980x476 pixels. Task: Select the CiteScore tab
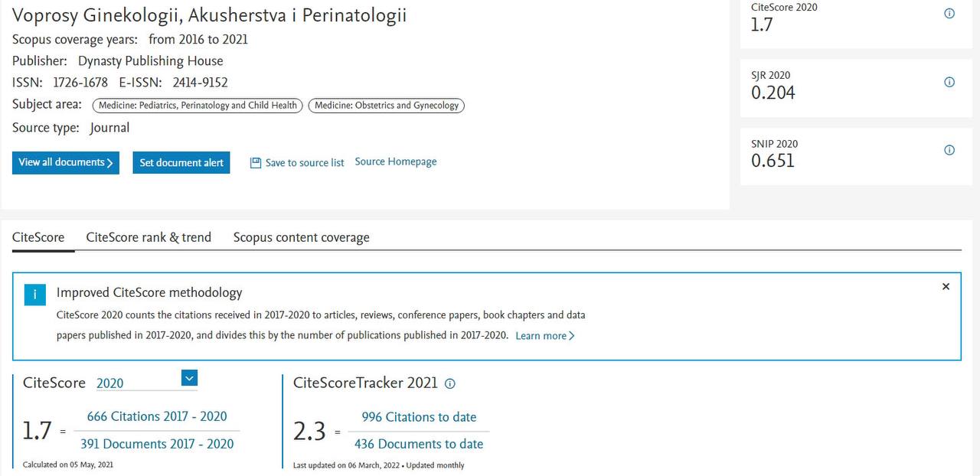pos(38,237)
